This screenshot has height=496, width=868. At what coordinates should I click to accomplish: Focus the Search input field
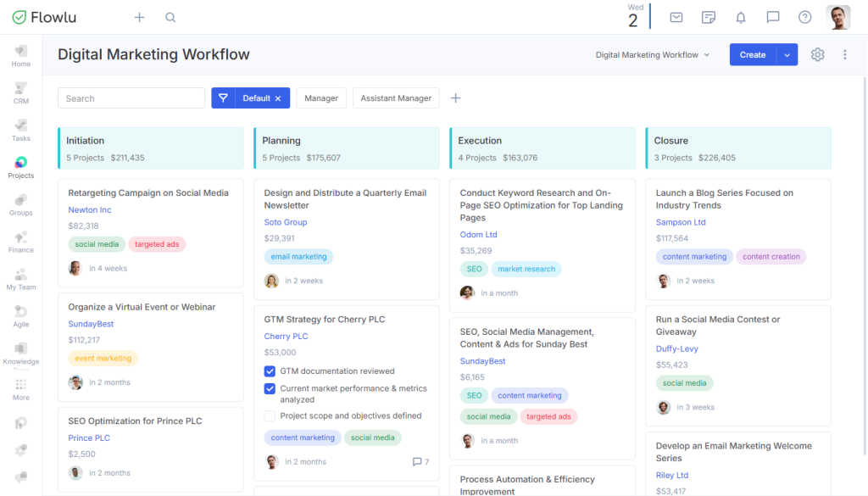[131, 98]
